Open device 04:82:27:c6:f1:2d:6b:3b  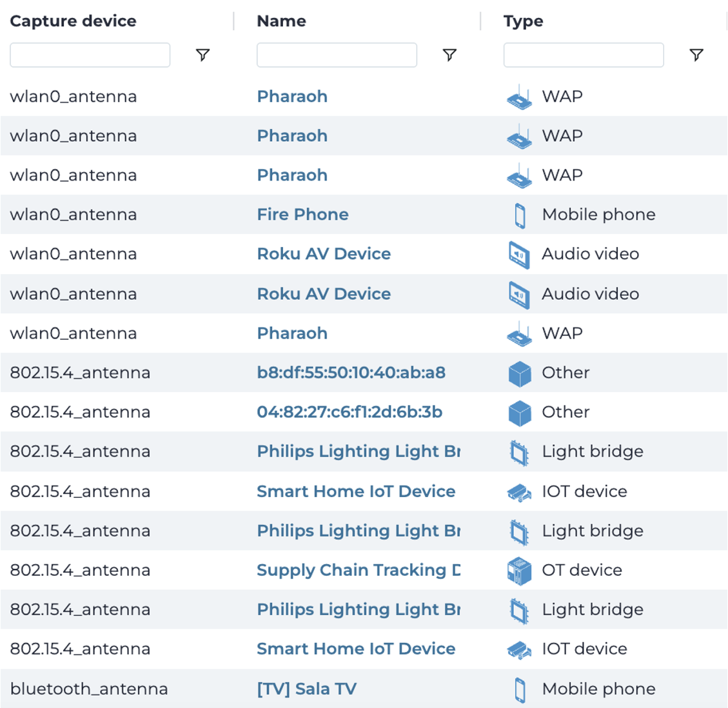(349, 412)
